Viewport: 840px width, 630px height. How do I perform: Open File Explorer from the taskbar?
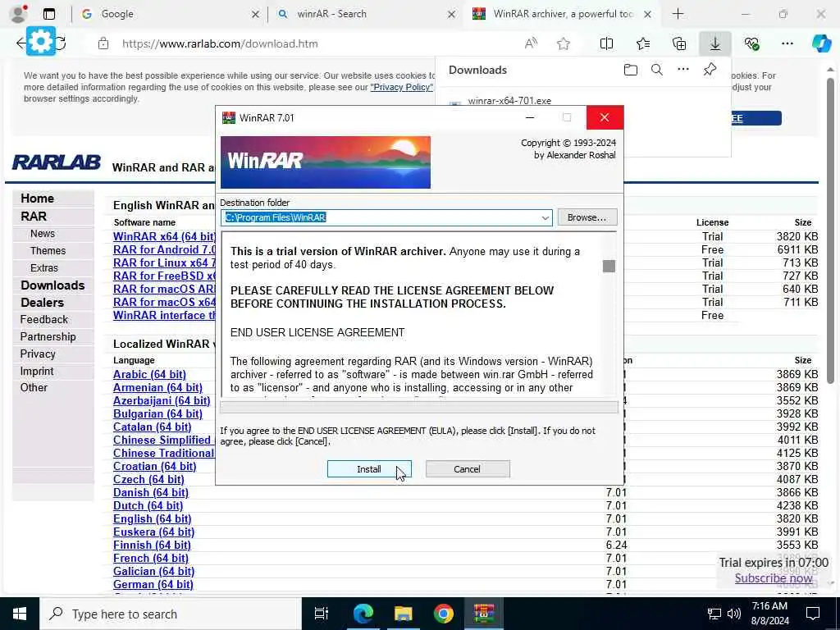403,614
